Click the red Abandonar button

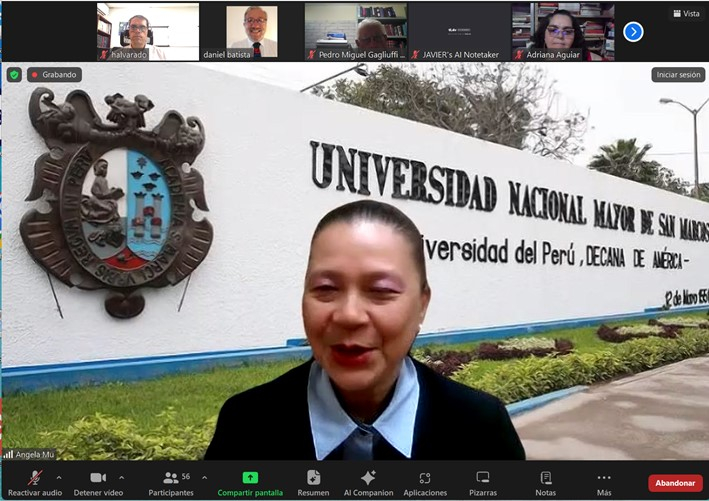[x=675, y=483]
